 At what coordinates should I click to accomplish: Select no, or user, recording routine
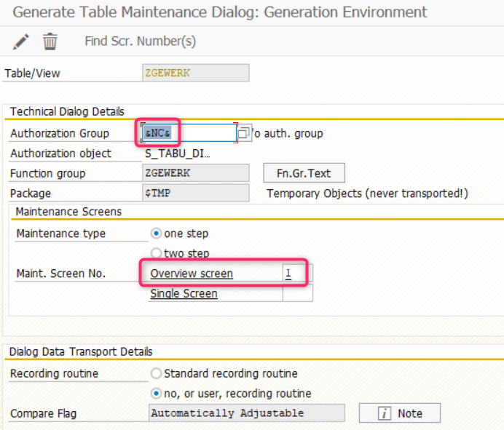[156, 394]
